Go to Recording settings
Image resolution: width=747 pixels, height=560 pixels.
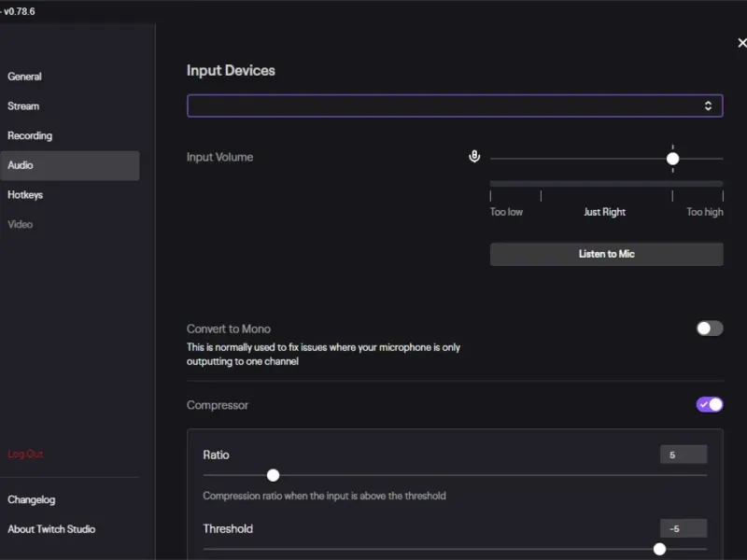point(30,135)
